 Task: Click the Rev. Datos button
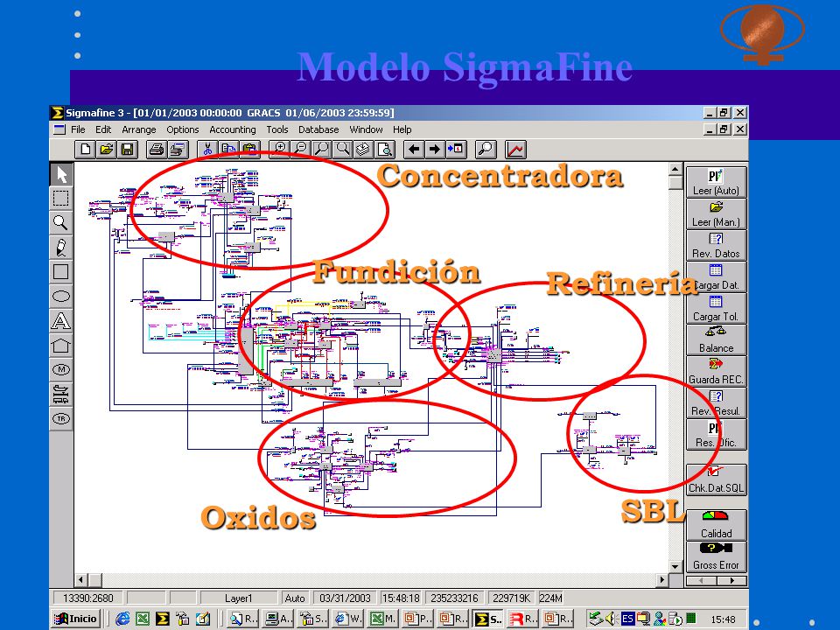[x=716, y=245]
